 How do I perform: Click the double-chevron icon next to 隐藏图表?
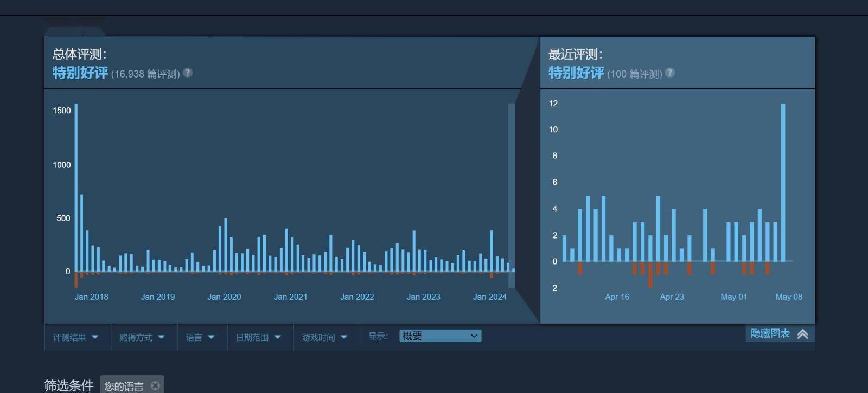[x=803, y=334]
